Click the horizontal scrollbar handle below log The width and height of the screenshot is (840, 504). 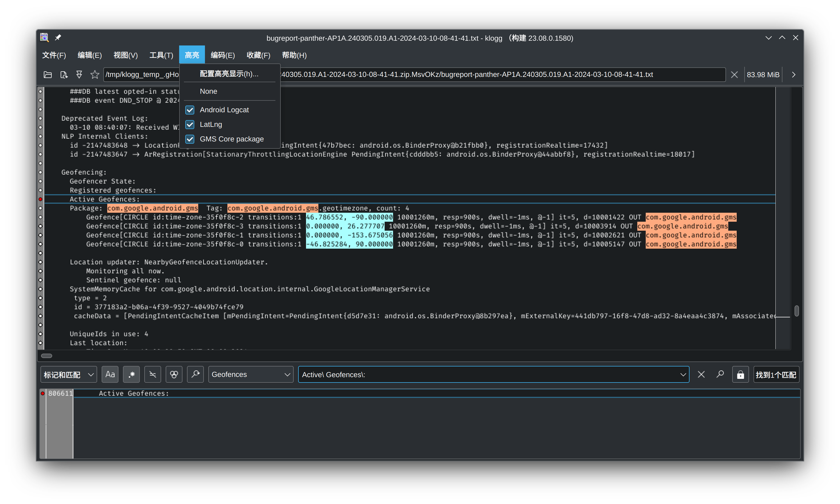[x=47, y=356]
